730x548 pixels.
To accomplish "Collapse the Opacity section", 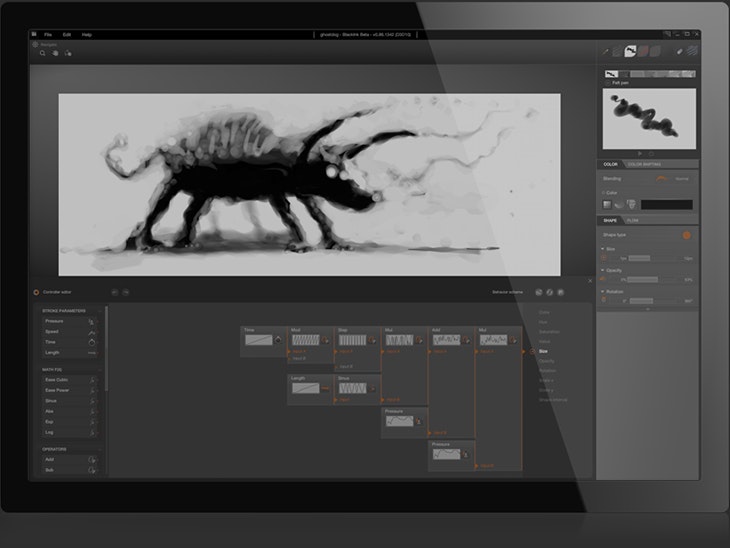I will pyautogui.click(x=603, y=270).
